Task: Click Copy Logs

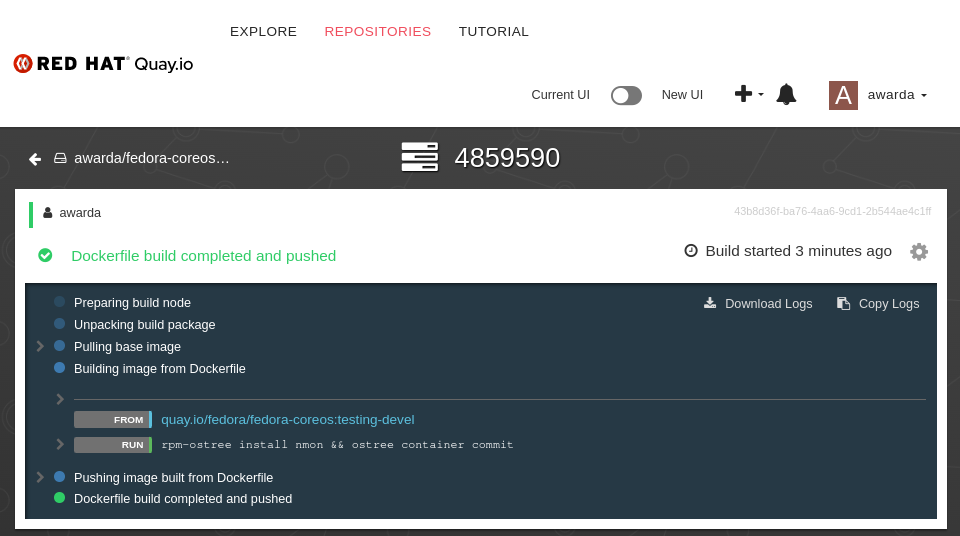Action: click(x=878, y=304)
